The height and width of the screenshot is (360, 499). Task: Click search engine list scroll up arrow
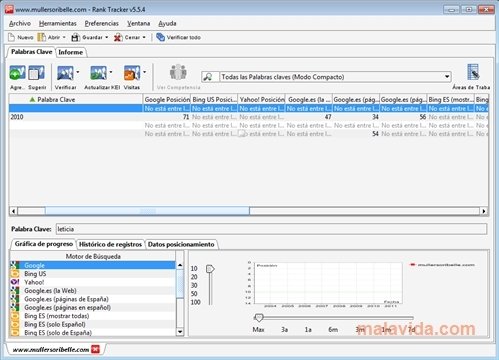coord(180,265)
